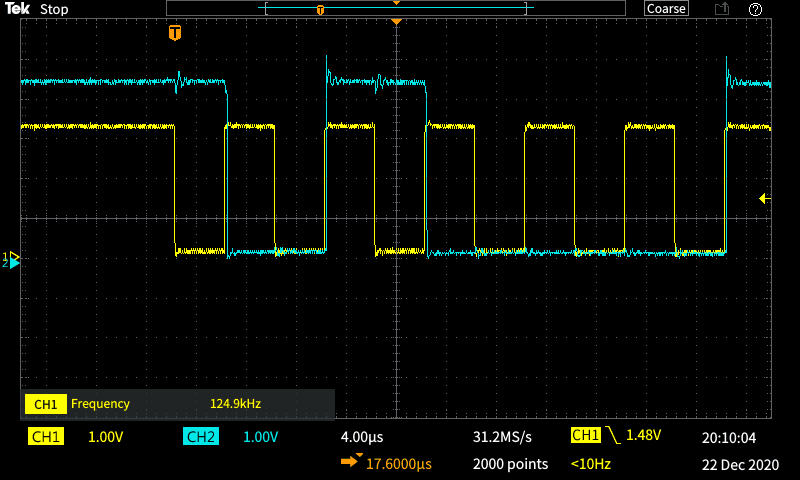
Task: Open the CH1 1.00V vertical scale readout
Action: coord(106,437)
